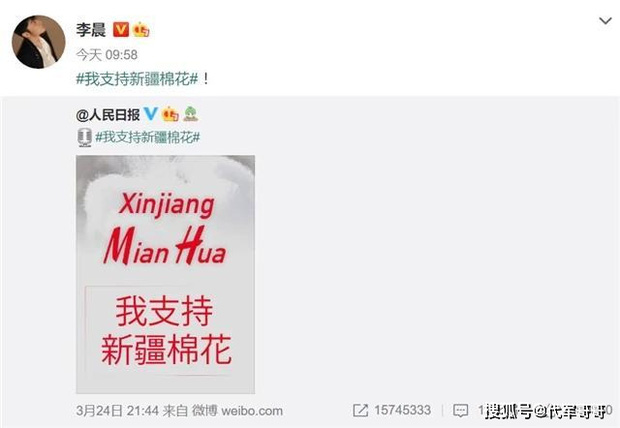
Task: Click the blue V badge beside 人民日报
Action: [x=150, y=114]
